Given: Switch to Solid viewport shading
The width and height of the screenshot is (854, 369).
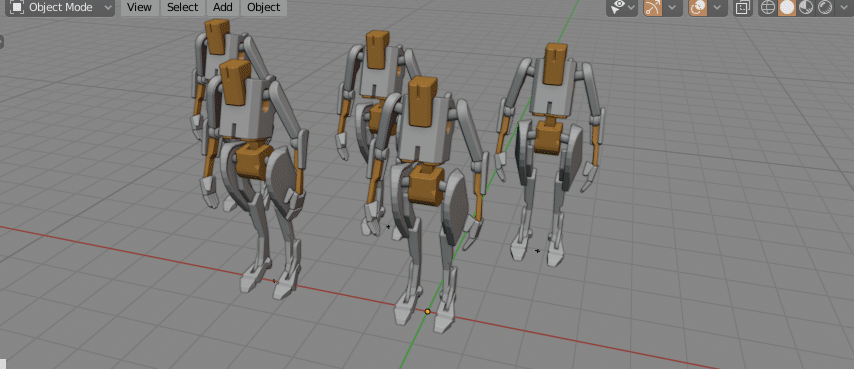Looking at the screenshot, I should (786, 8).
